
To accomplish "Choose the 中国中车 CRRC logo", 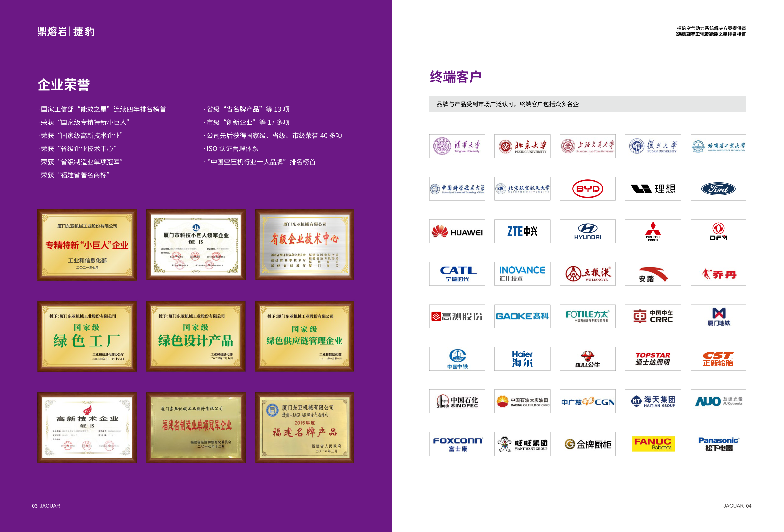I will tap(653, 316).
